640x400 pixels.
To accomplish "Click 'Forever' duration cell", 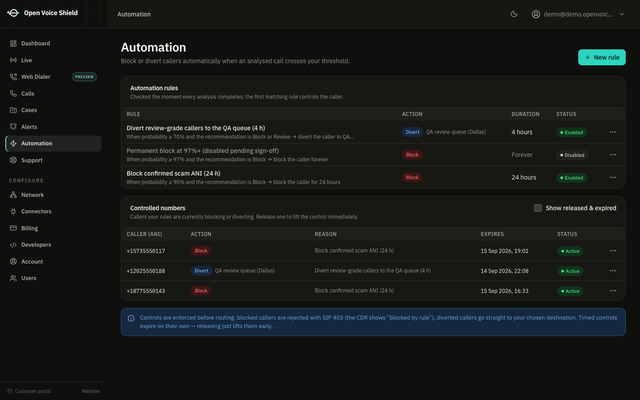I will (x=522, y=155).
